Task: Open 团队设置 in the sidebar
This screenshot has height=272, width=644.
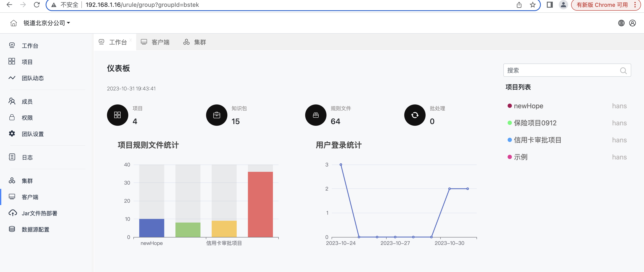Action: (x=33, y=134)
